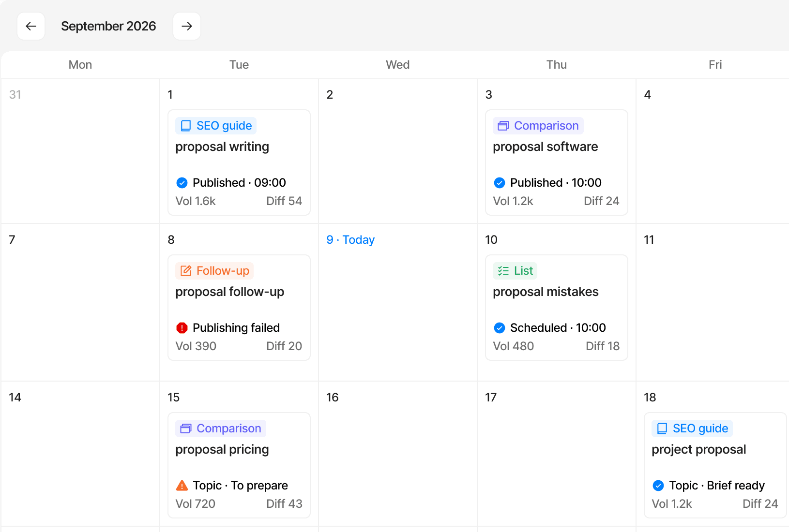Click the Scheduled · 10:00 status text
789x532 pixels.
(x=558, y=328)
